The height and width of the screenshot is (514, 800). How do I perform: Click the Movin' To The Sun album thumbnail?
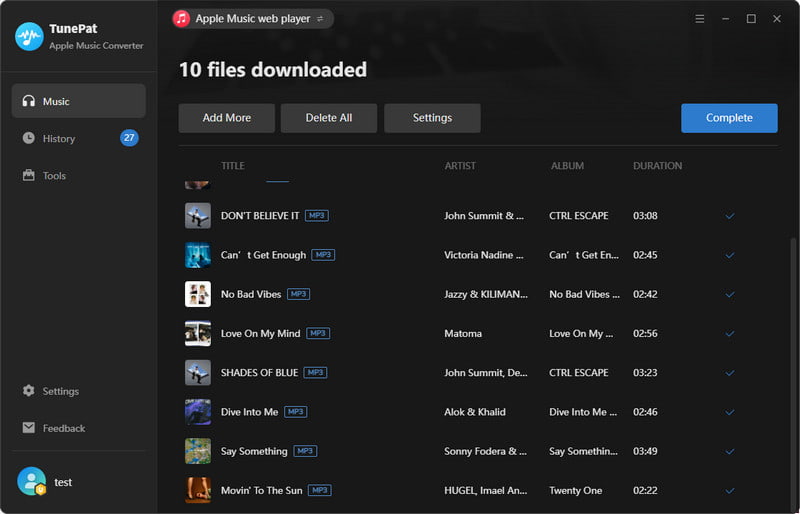[198, 491]
